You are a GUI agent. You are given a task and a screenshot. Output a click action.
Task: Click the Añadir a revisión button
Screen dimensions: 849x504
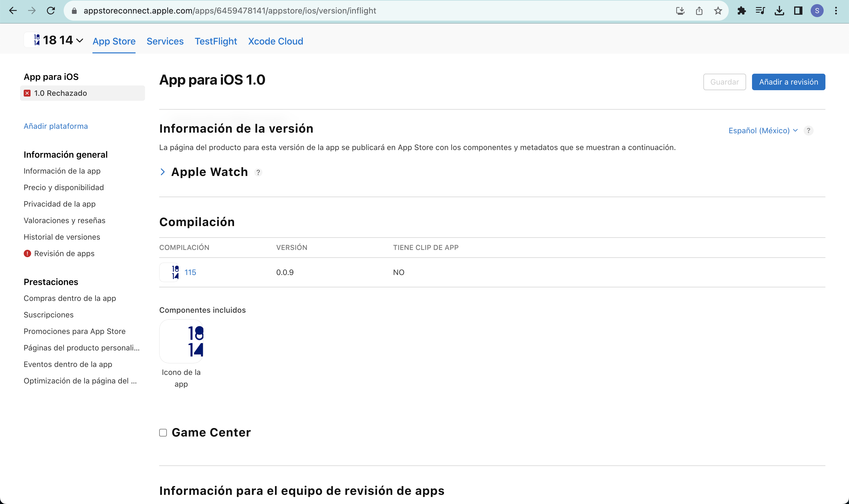pos(788,82)
